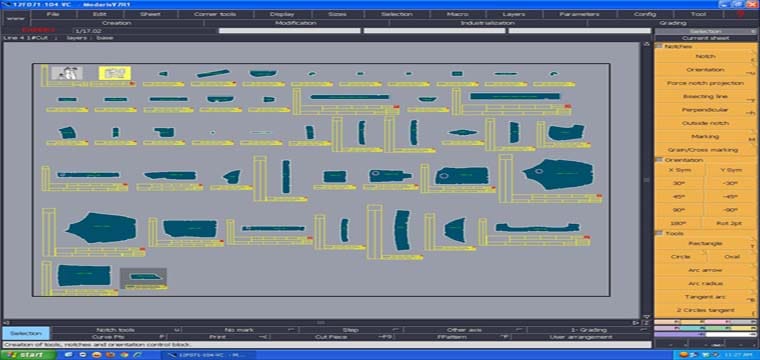The width and height of the screenshot is (760, 360).
Task: Select the Oval tool
Action: (x=731, y=257)
